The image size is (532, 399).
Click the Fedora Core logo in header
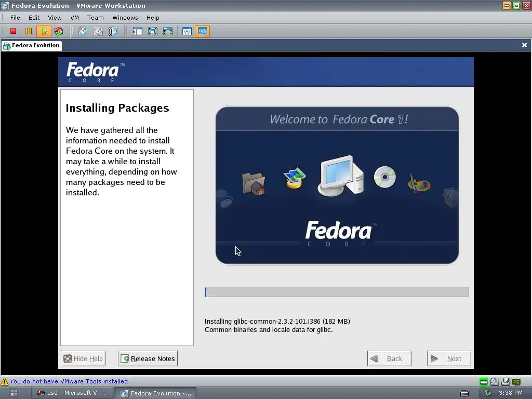96,72
